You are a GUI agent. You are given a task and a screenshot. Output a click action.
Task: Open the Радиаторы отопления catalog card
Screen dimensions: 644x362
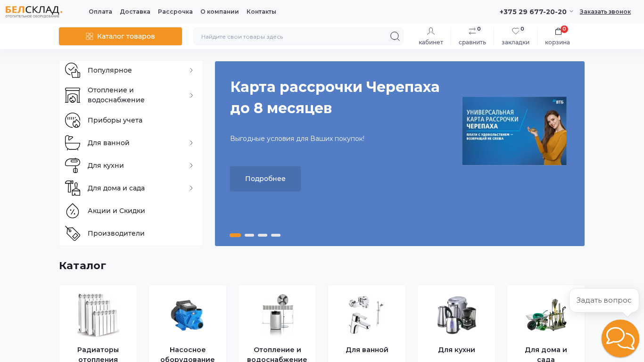[x=98, y=324]
